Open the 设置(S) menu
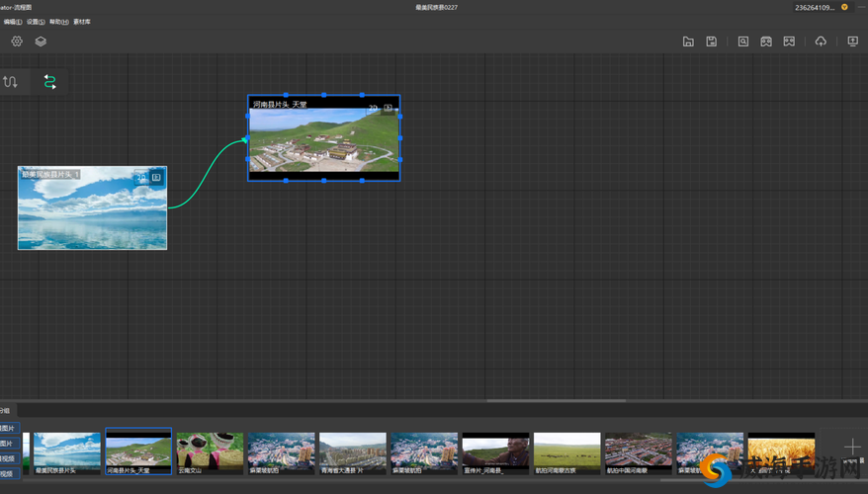Viewport: 868px width, 494px height. (36, 22)
